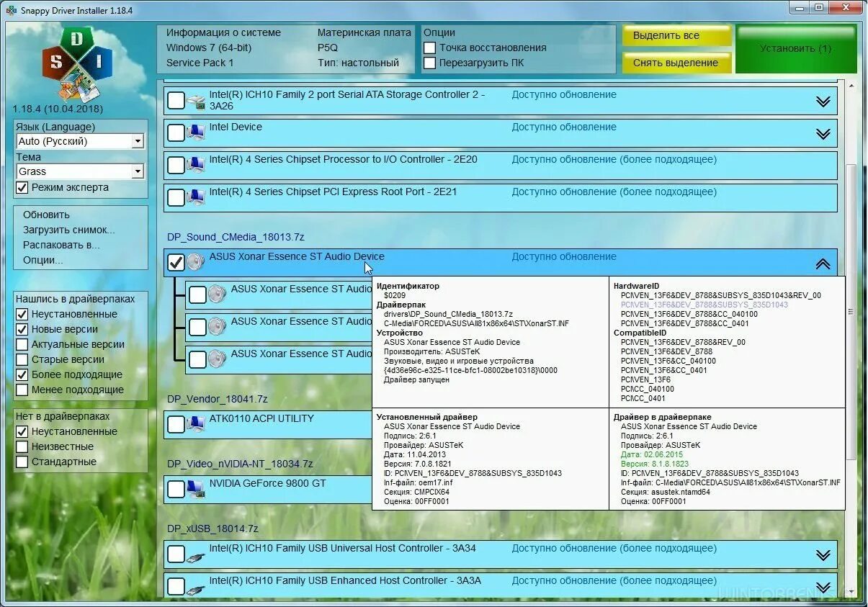Toggle 'Более подходящие' filter checkbox
The image size is (868, 607).
coord(22,374)
